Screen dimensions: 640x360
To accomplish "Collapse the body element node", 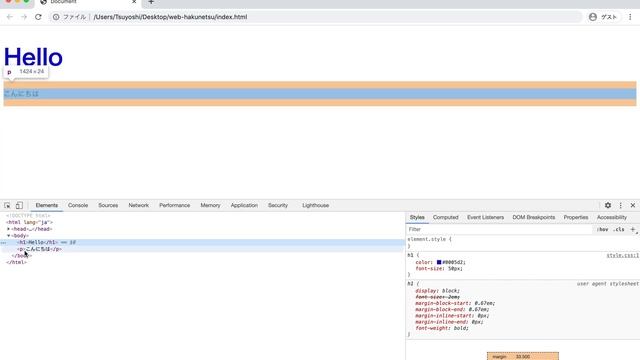I will coord(8,236).
